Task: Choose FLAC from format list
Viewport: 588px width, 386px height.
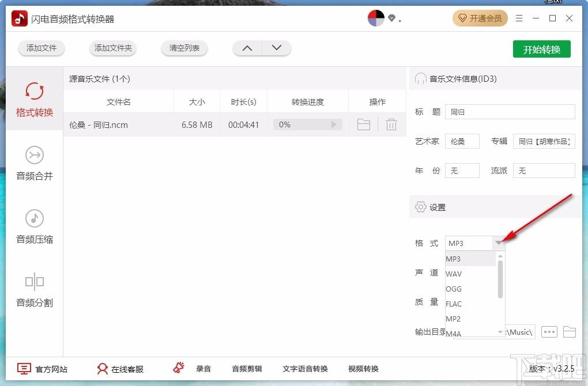Action: click(x=470, y=304)
